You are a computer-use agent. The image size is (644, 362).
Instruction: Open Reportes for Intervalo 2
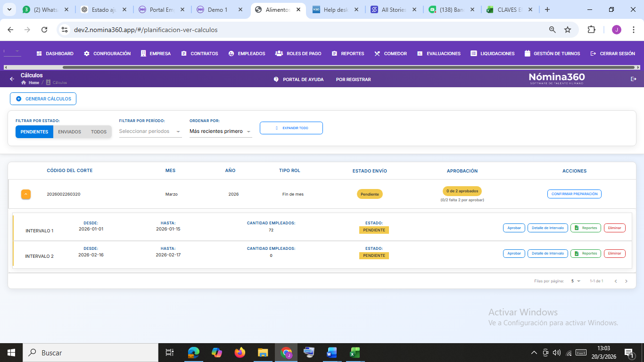(x=586, y=254)
